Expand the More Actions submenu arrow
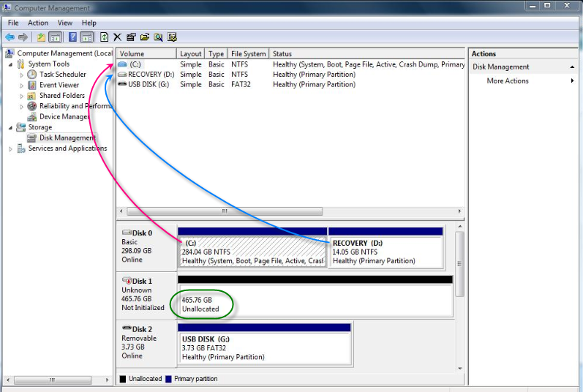This screenshot has height=392, width=583. [572, 80]
